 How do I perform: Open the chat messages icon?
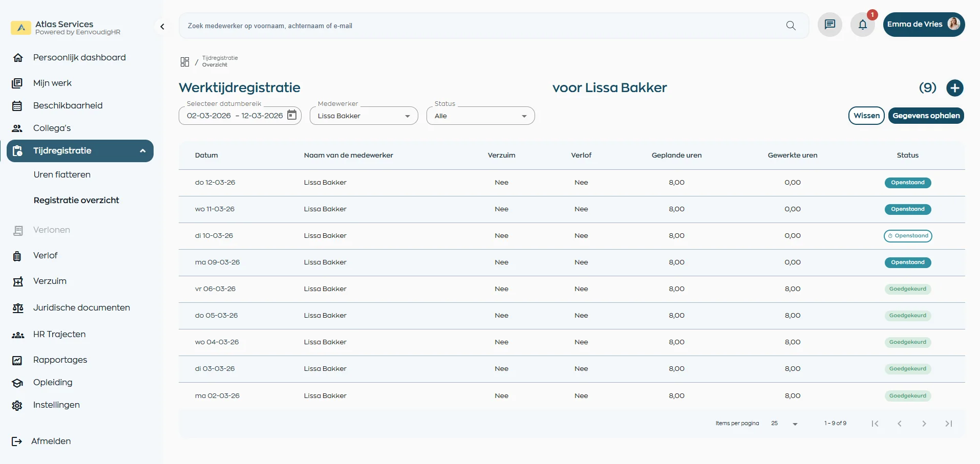coord(829,25)
